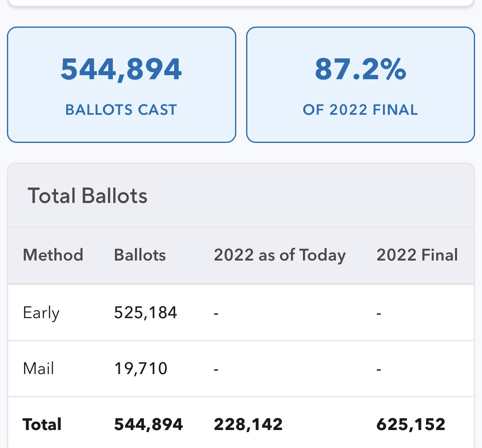Select the Total row label
The image size is (482, 448).
click(42, 425)
